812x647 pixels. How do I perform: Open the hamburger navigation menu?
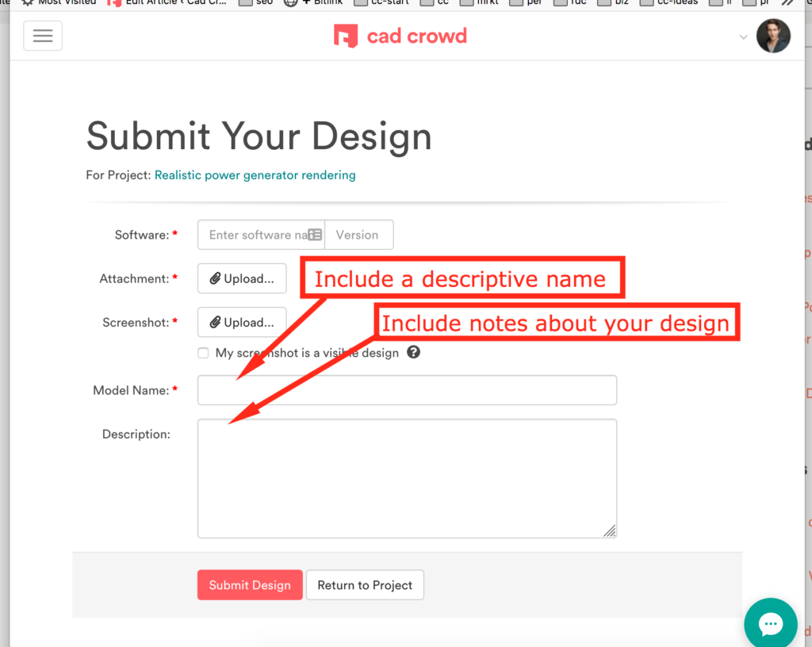[x=42, y=36]
